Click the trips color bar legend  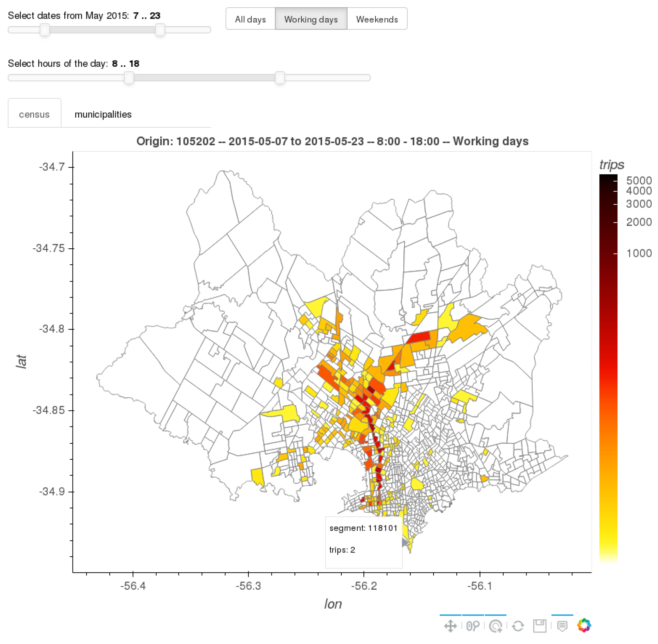(x=608, y=369)
